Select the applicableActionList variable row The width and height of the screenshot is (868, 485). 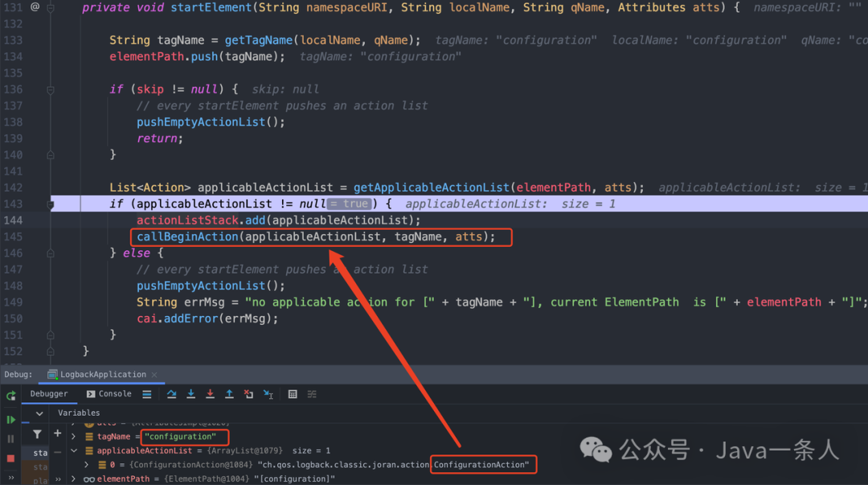point(207,450)
